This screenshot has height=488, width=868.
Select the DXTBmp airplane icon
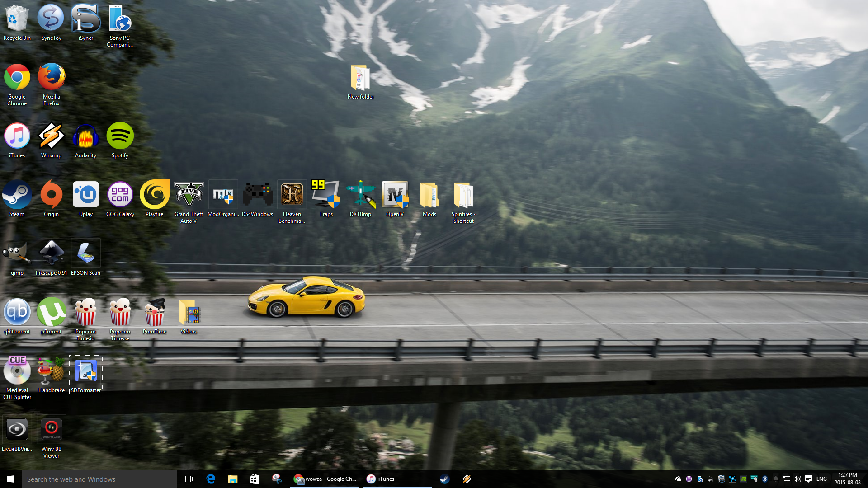click(x=360, y=199)
